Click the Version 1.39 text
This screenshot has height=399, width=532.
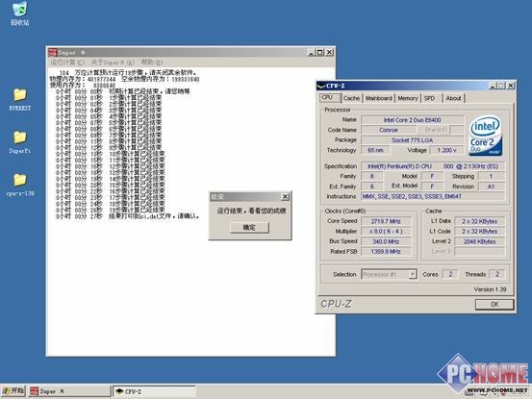[490, 289]
